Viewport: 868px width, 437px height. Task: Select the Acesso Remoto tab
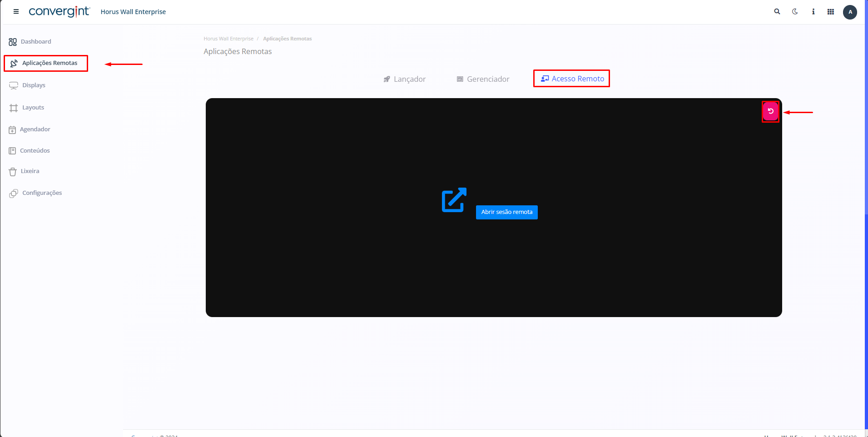[572, 79]
